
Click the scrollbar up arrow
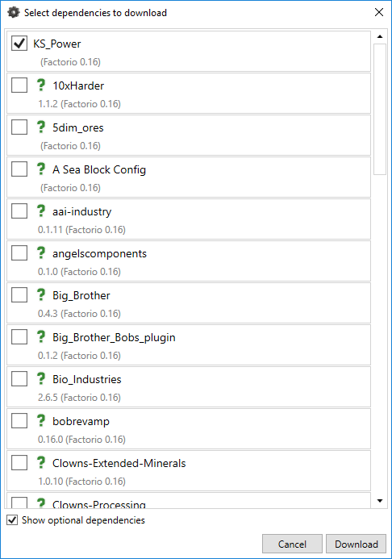[x=380, y=36]
